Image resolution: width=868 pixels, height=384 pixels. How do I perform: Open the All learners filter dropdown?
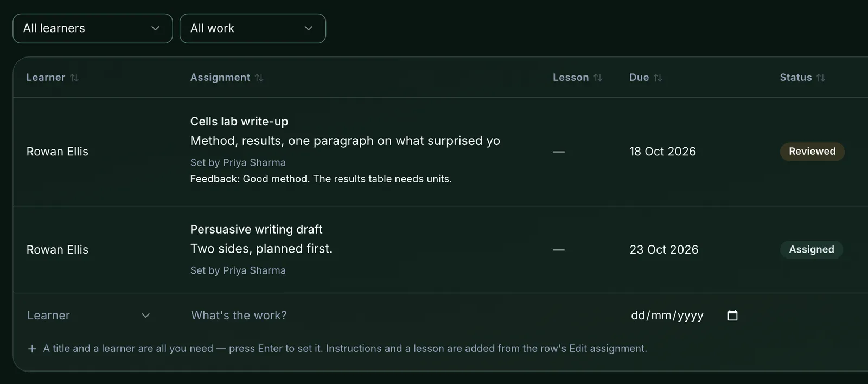tap(93, 28)
